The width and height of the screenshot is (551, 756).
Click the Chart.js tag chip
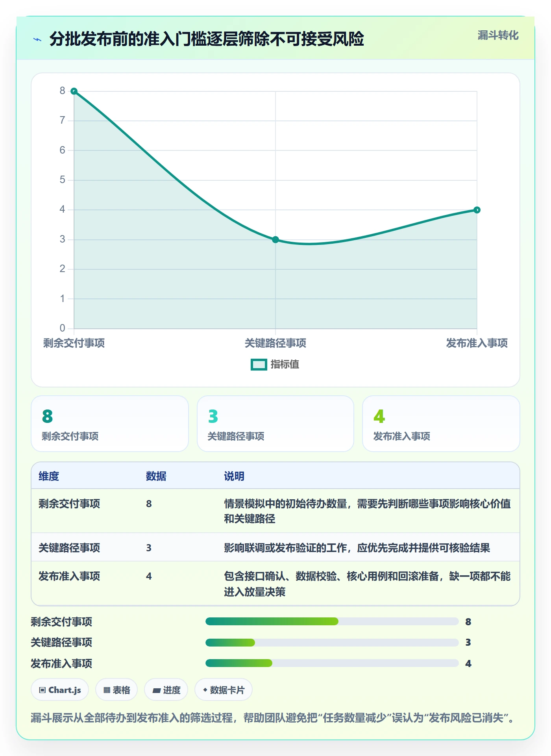pyautogui.click(x=60, y=690)
